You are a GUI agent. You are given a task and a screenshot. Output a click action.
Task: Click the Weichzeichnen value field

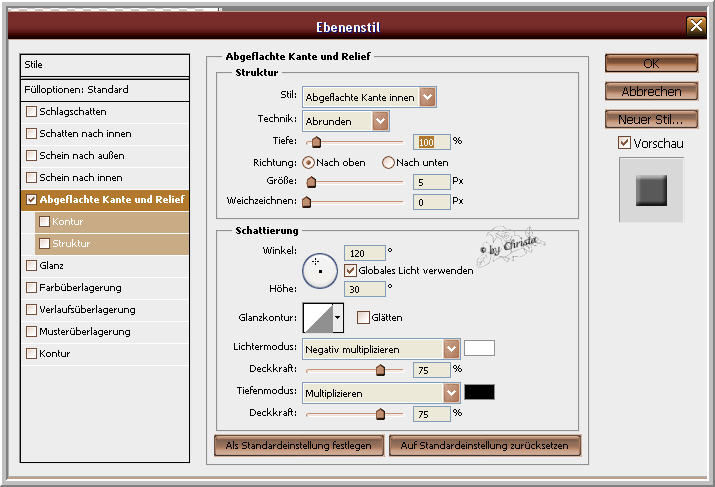click(x=431, y=202)
